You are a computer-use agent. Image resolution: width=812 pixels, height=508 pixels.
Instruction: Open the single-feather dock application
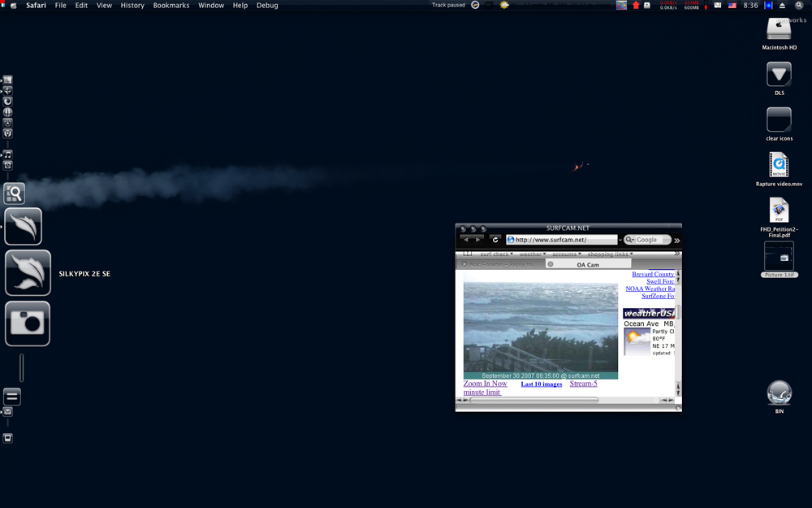click(24, 227)
